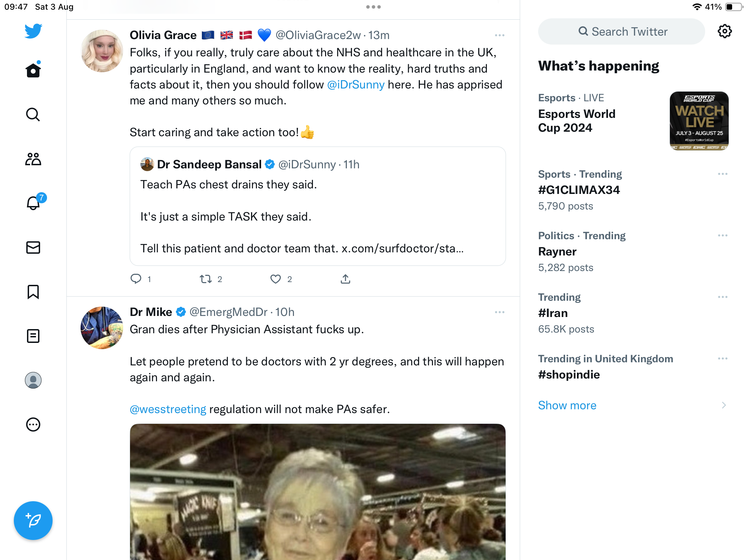Open the Bookmarks icon in sidebar
Viewport: 747px width, 560px height.
tap(33, 292)
